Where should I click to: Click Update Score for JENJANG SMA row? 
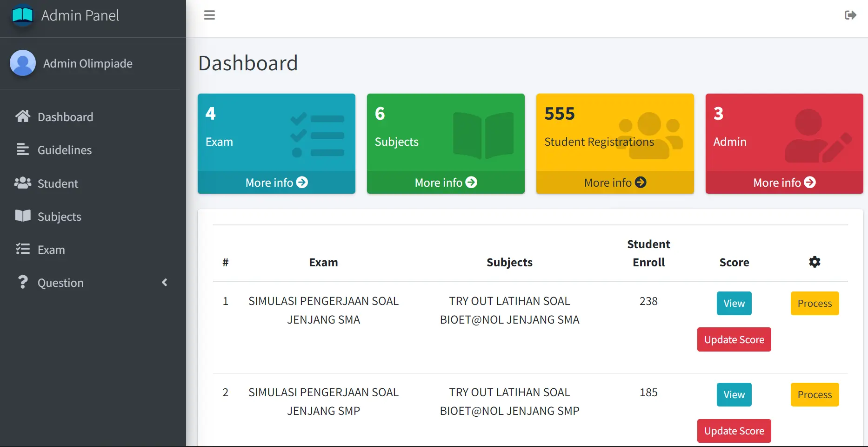click(x=734, y=339)
